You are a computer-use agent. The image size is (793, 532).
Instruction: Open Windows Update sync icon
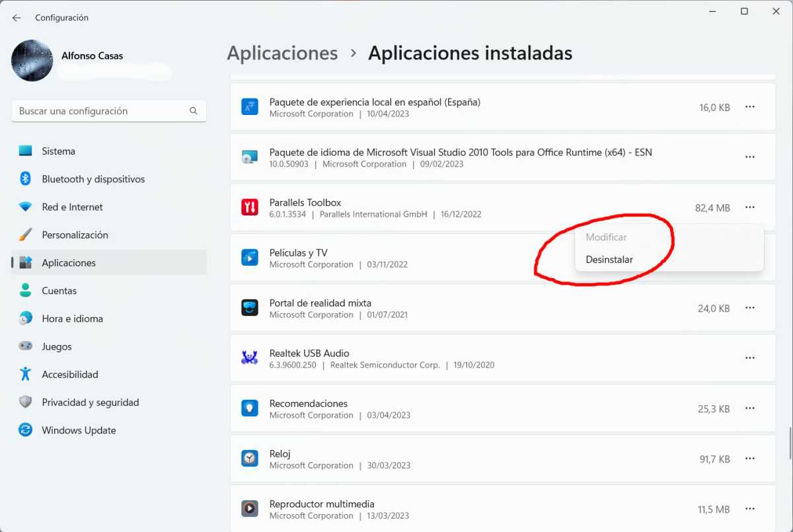point(26,430)
